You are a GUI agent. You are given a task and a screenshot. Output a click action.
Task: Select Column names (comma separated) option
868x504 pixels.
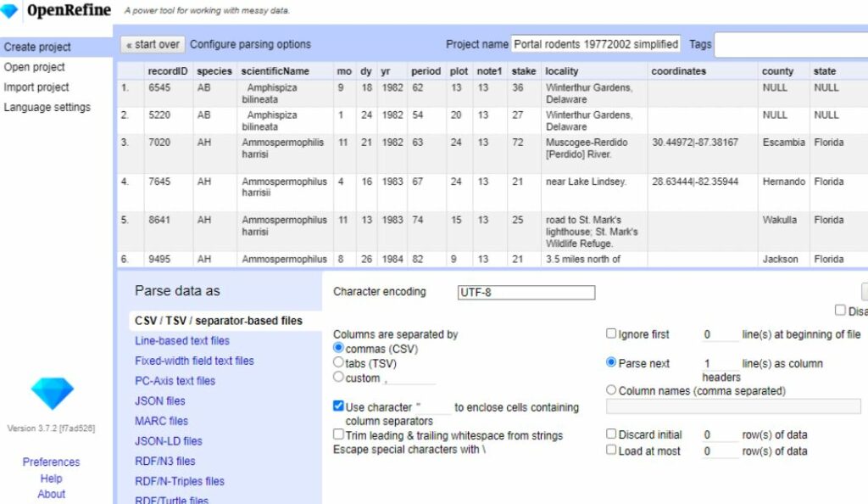(x=611, y=390)
